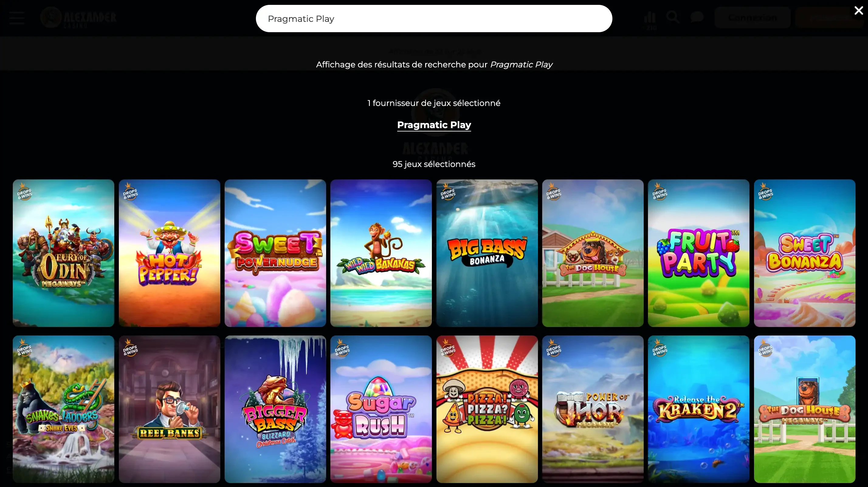Close the search overlay with the X
The width and height of the screenshot is (868, 487).
859,11
